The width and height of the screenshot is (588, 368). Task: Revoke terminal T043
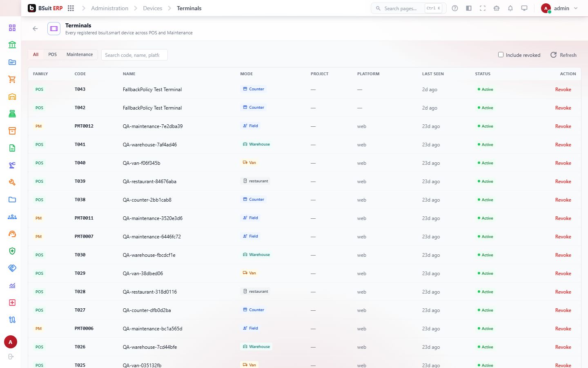[563, 89]
